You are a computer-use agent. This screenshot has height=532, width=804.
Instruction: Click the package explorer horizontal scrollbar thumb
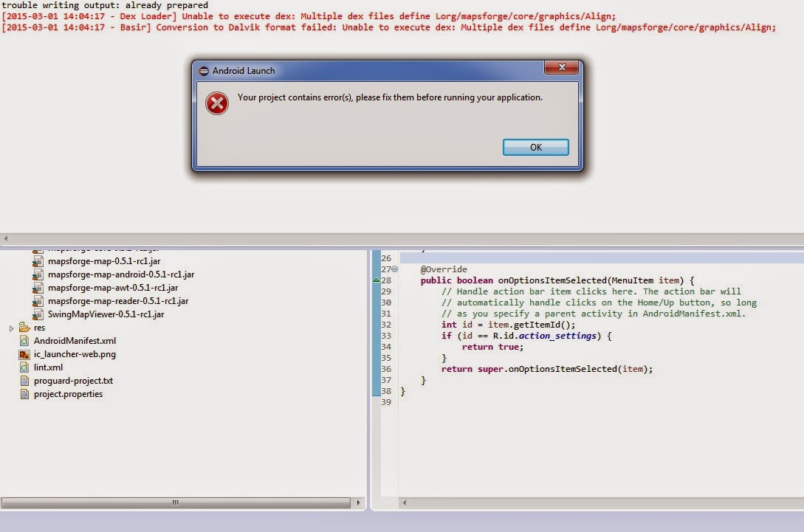pyautogui.click(x=176, y=502)
